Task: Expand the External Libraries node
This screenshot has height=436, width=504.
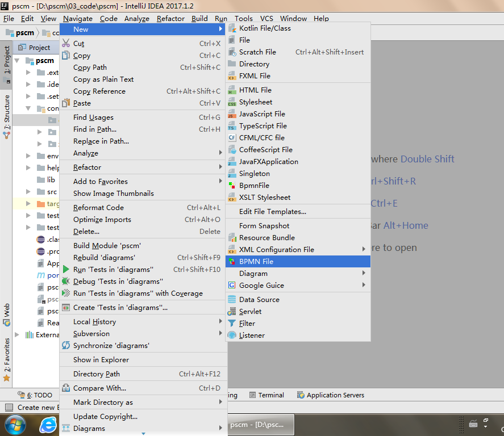Action: (17, 334)
